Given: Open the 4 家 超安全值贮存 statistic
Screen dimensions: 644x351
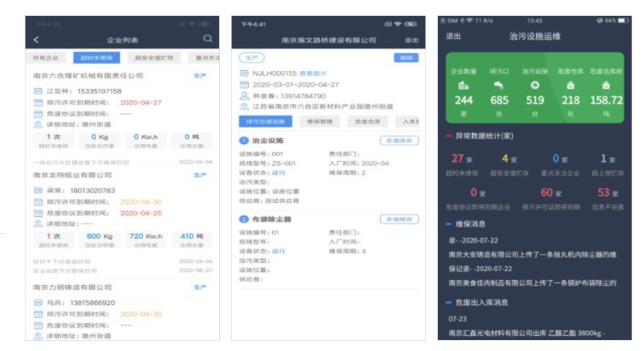Looking at the screenshot, I should pyautogui.click(x=509, y=164).
